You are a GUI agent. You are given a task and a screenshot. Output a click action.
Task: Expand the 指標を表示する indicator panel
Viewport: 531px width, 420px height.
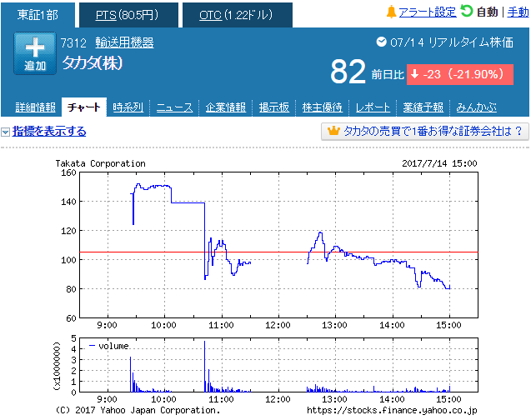[x=48, y=132]
